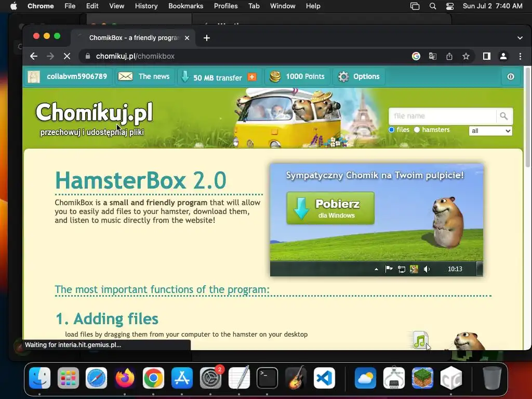Open Minecraft from the dock

coord(422,378)
